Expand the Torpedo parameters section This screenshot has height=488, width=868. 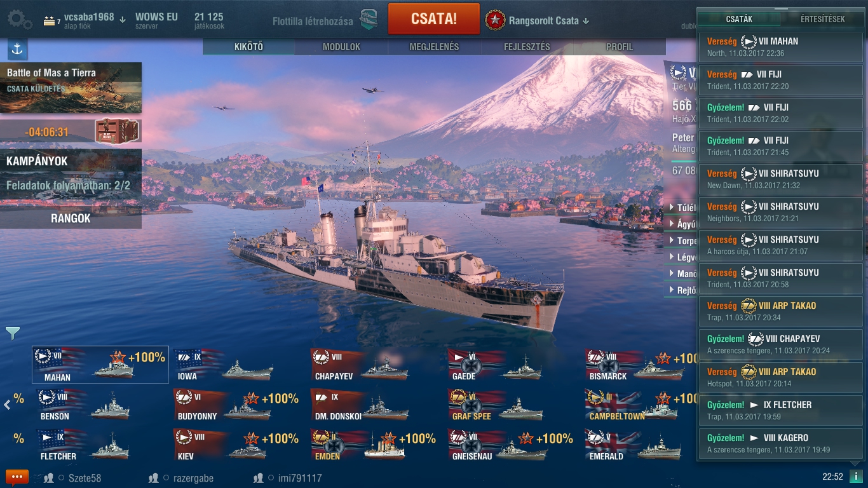681,240
